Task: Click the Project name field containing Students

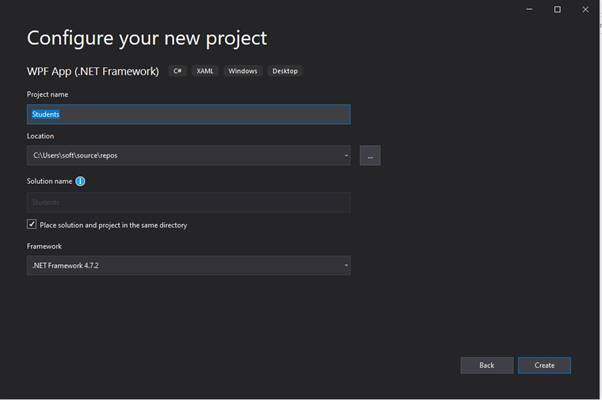Action: pyautogui.click(x=188, y=114)
